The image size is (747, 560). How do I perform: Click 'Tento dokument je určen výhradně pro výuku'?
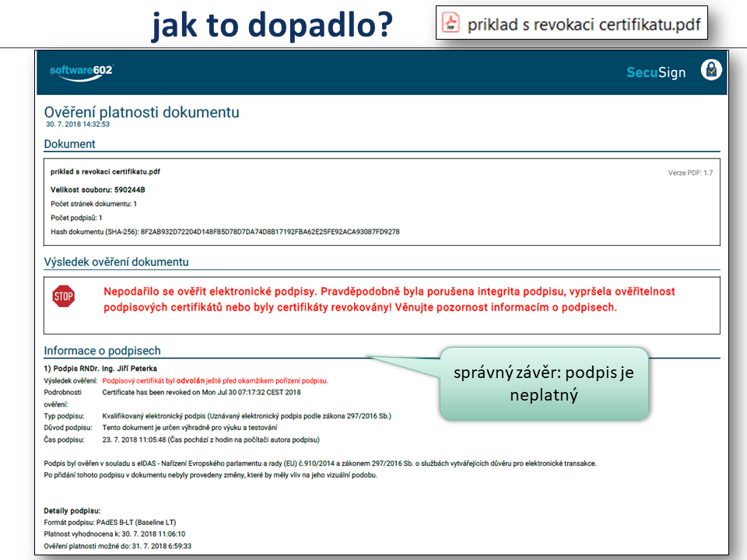pyautogui.click(x=190, y=428)
